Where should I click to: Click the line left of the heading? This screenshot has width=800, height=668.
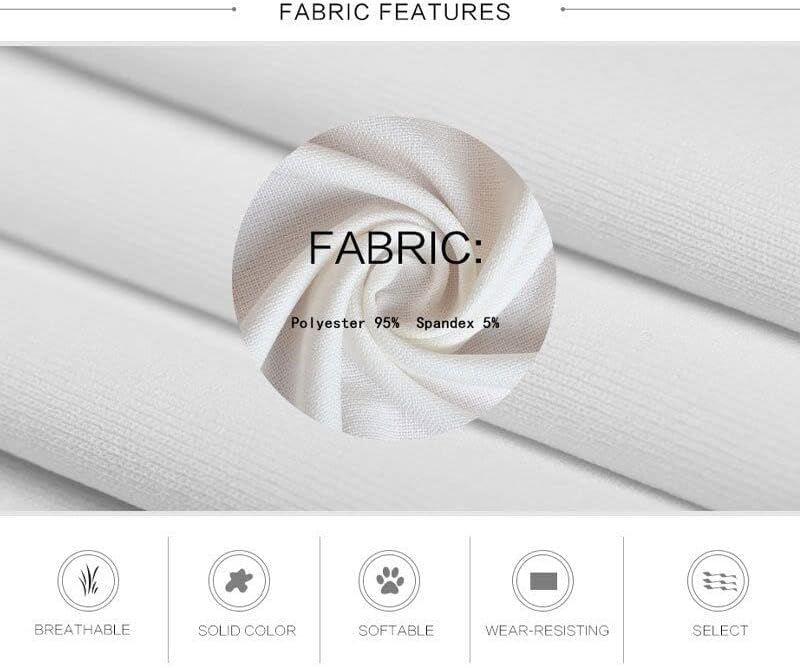118,9
